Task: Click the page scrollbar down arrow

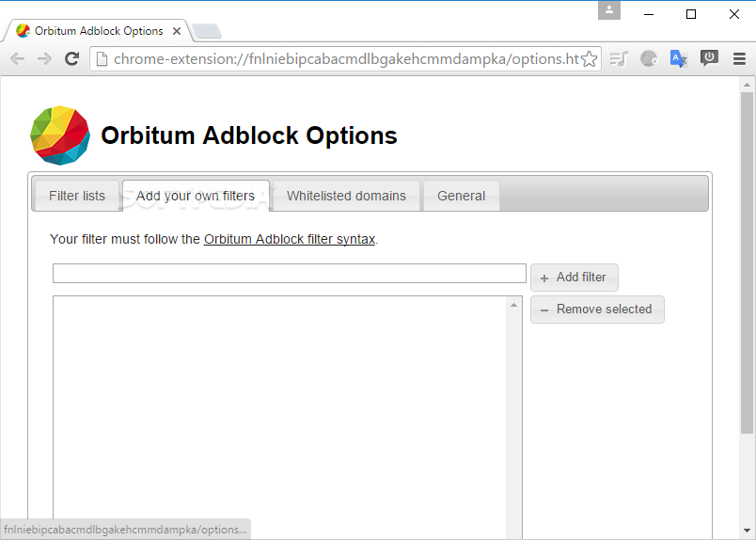Action: click(x=747, y=531)
